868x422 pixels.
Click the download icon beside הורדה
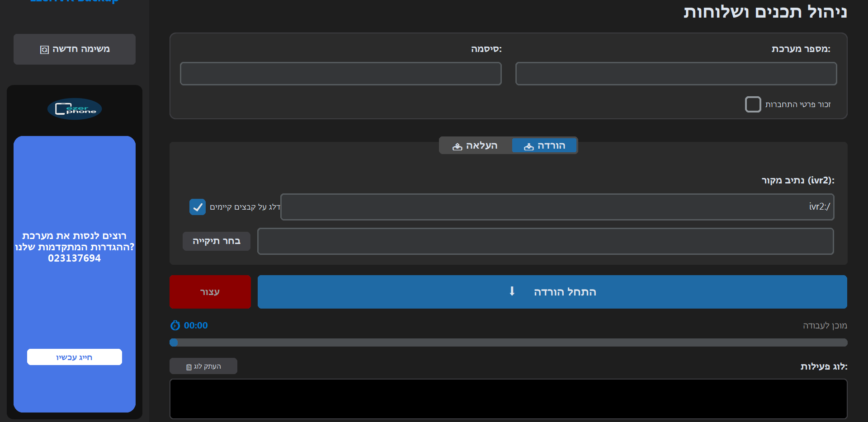pyautogui.click(x=528, y=146)
